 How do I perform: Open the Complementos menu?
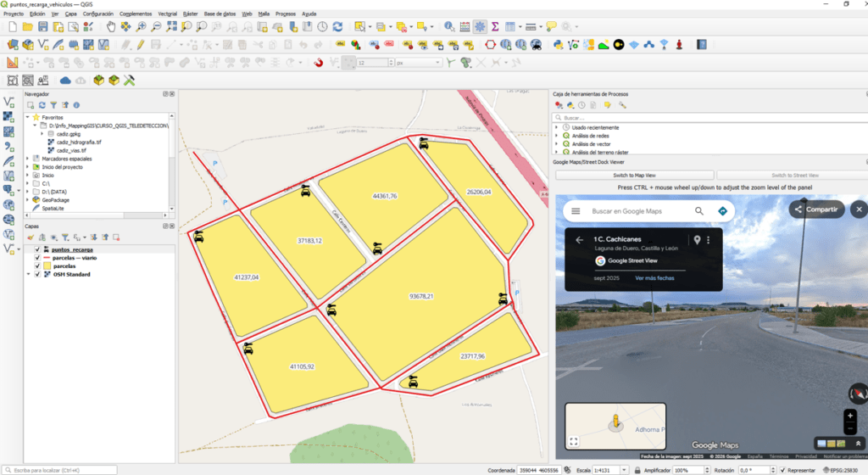[x=136, y=14]
